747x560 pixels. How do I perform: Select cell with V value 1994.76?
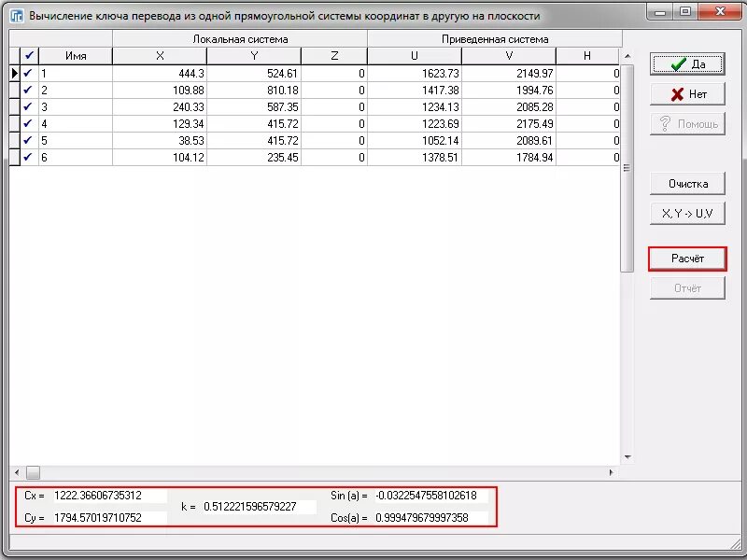coord(509,90)
